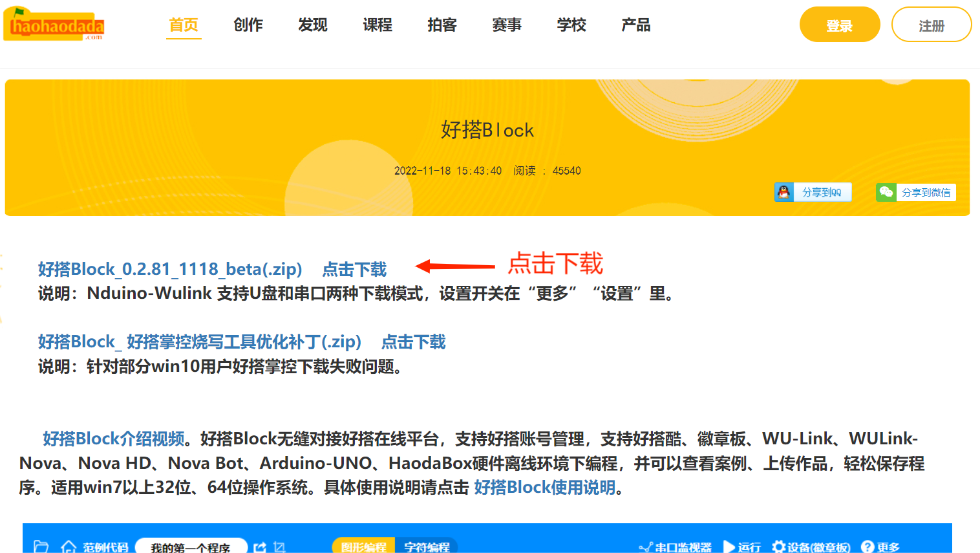This screenshot has width=980, height=553.
Task: Click the 我的第一个程序 name field
Action: tap(191, 547)
